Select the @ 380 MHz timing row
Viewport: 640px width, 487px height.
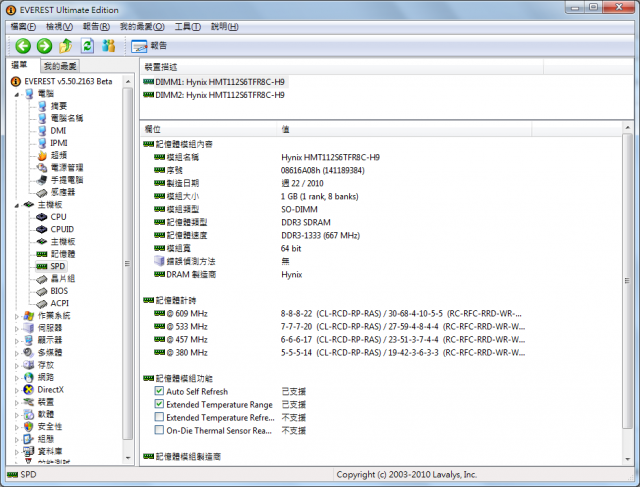pos(340,352)
